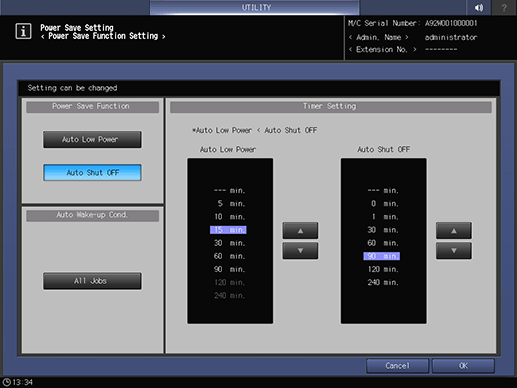Click the clock icon in status bar
The width and height of the screenshot is (517, 388).
coord(6,382)
